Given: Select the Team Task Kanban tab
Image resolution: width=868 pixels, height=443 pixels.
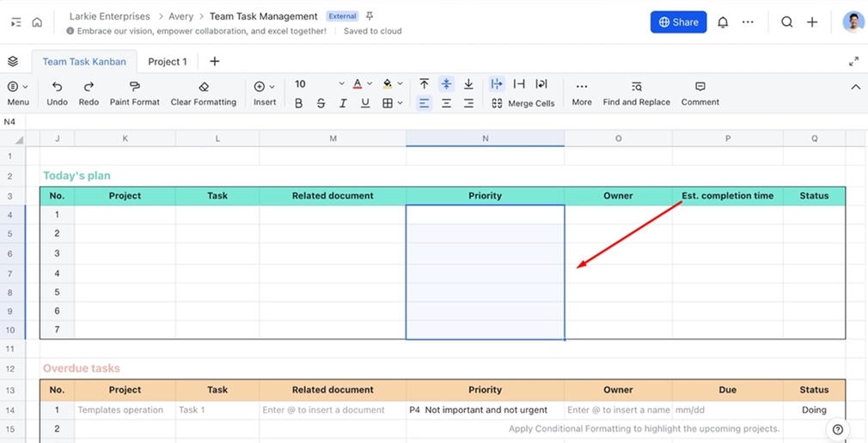Looking at the screenshot, I should click(84, 61).
